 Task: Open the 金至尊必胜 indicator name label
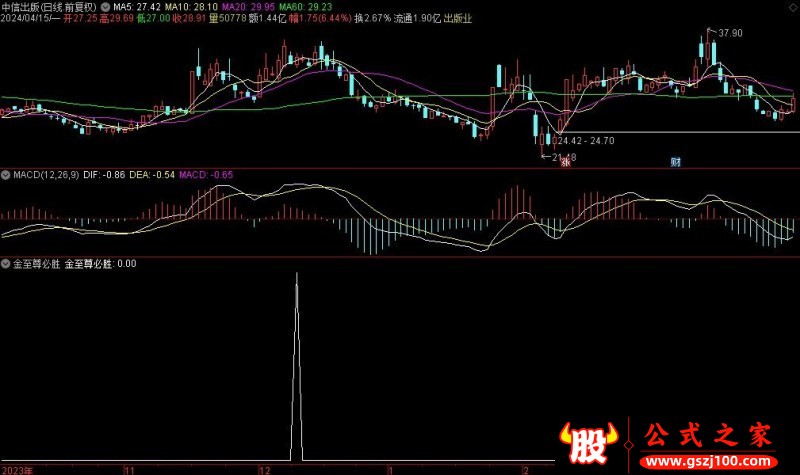[x=36, y=264]
